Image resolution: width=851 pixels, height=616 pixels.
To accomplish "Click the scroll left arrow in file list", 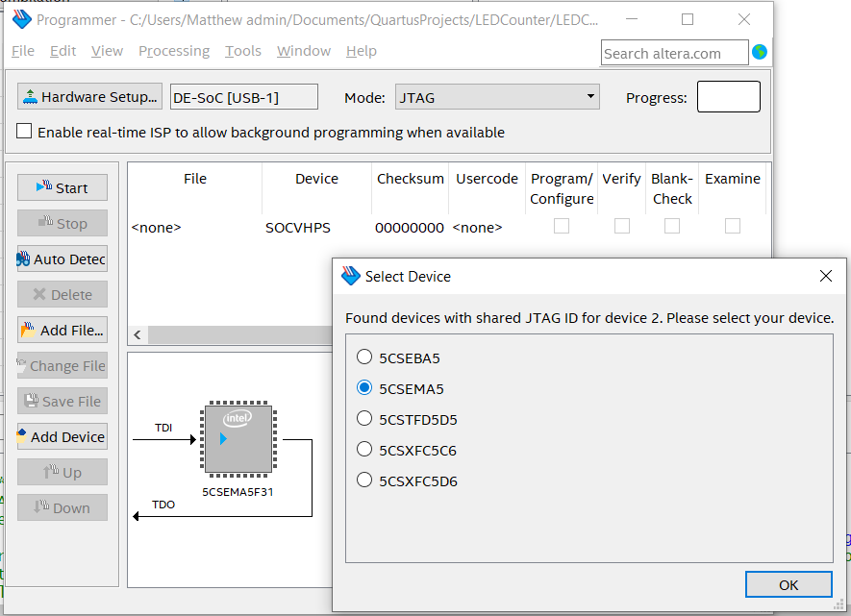I will pyautogui.click(x=138, y=334).
